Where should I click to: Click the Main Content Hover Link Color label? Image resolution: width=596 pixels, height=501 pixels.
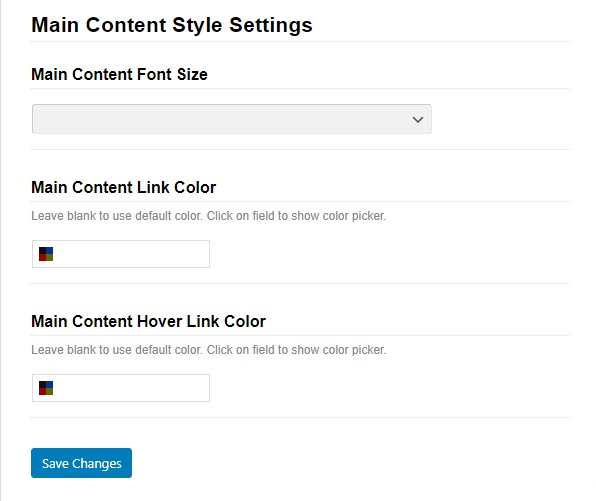click(148, 322)
